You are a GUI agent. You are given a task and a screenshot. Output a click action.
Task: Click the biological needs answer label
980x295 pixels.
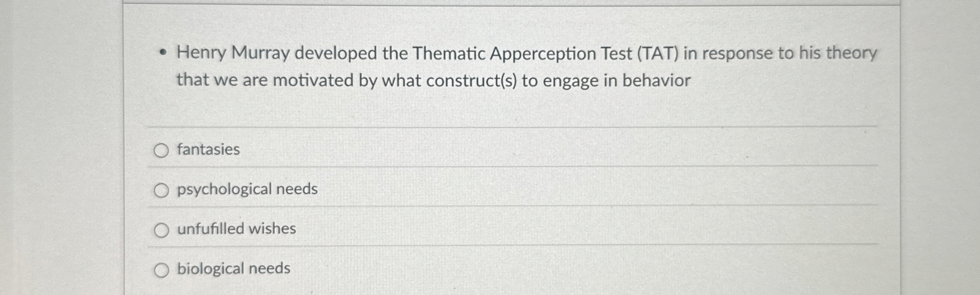(233, 268)
